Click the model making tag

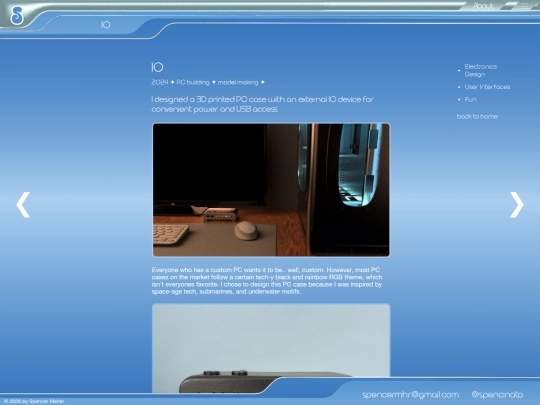pyautogui.click(x=238, y=82)
